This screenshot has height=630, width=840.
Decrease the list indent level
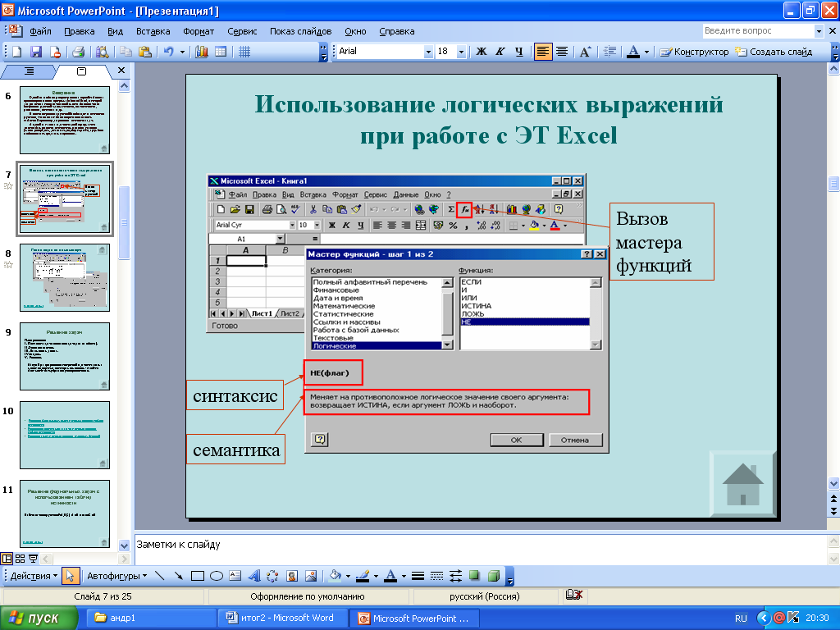[x=609, y=52]
